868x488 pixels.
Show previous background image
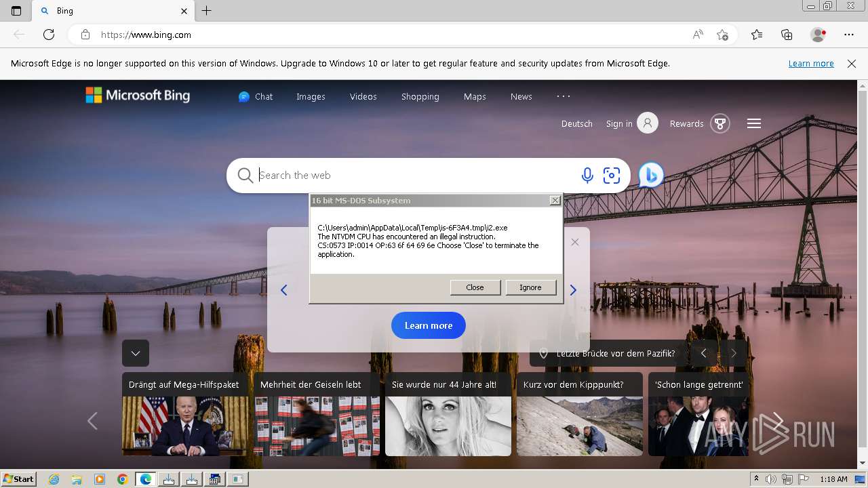coord(704,353)
